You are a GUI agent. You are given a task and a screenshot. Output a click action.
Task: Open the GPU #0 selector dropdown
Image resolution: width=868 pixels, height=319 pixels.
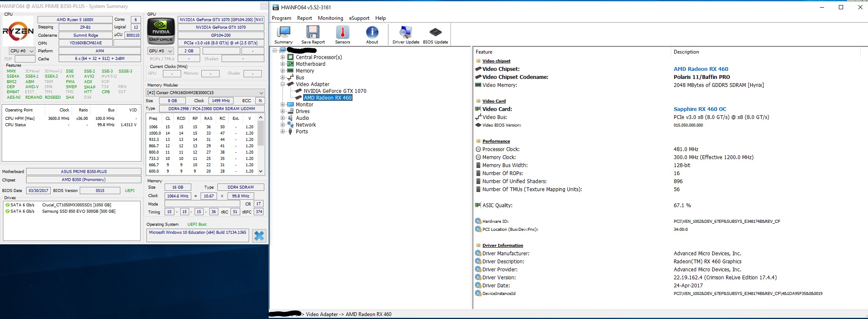[160, 51]
